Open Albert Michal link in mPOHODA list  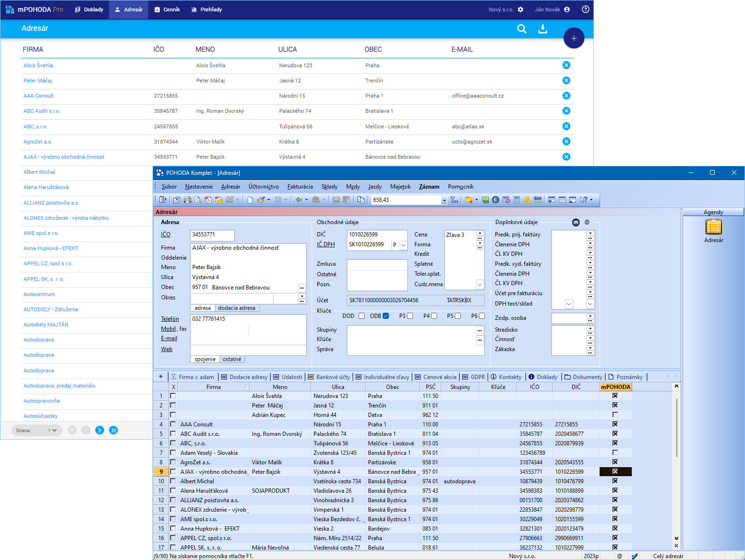pyautogui.click(x=39, y=172)
